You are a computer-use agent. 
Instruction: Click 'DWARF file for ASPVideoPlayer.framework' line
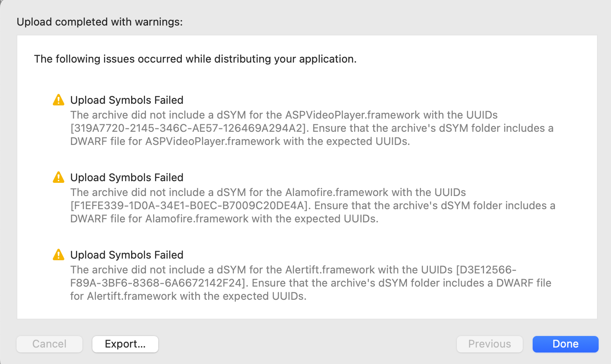click(240, 141)
